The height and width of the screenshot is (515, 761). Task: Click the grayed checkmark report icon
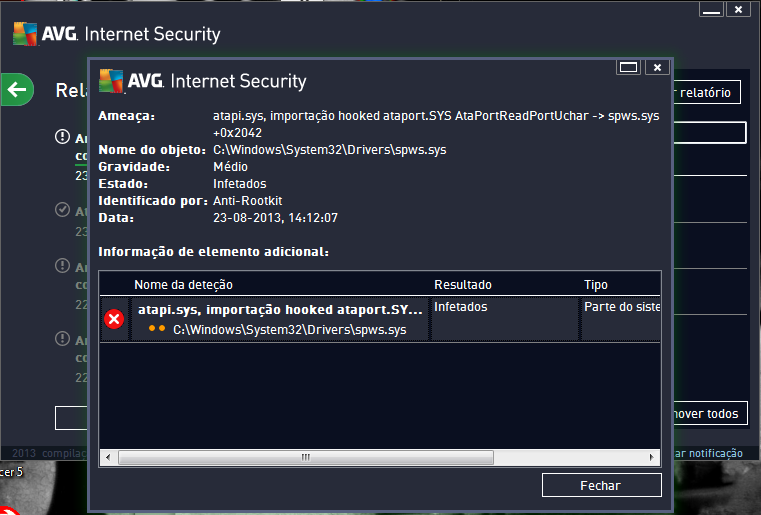point(63,210)
